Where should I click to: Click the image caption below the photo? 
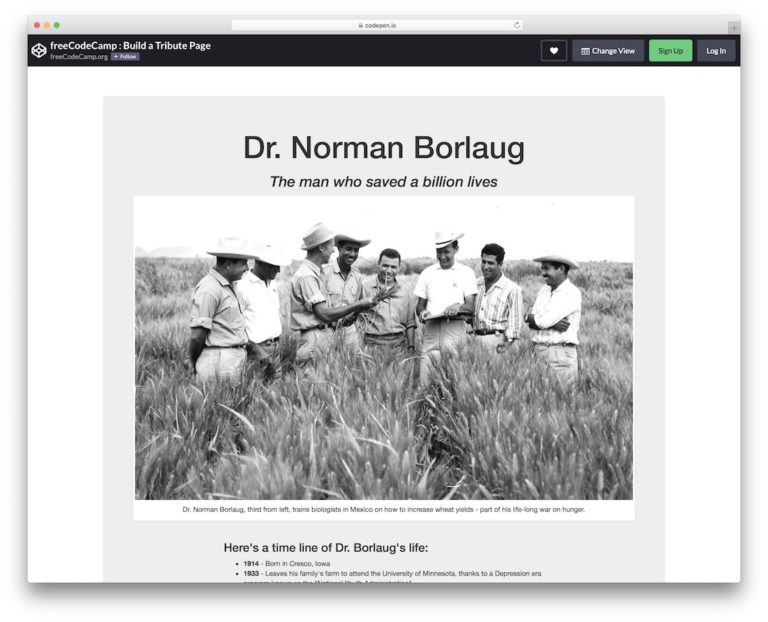tap(384, 509)
